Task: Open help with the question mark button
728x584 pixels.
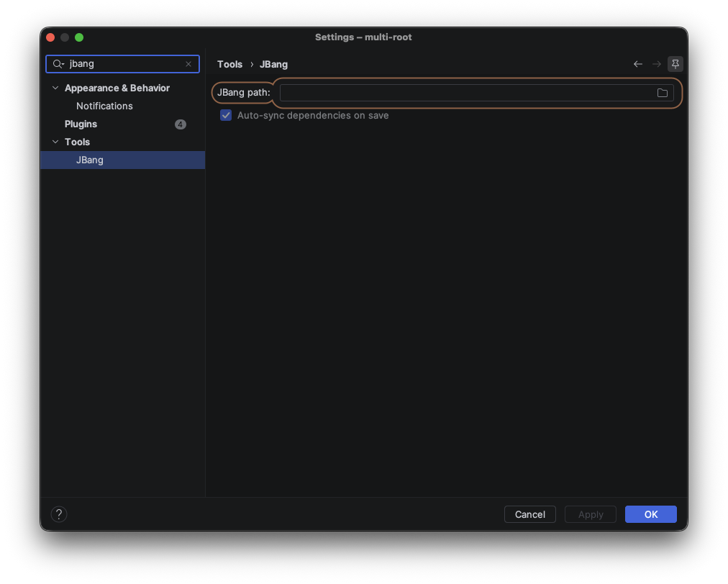Action: [59, 514]
